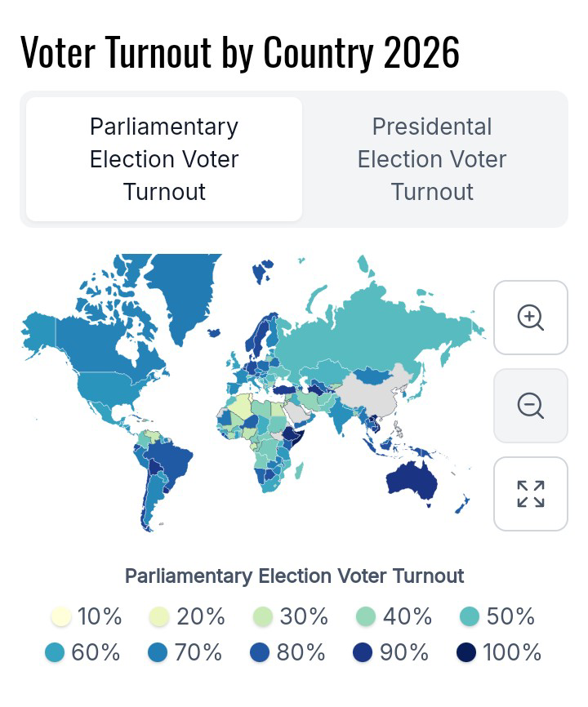Choose the 50% legend color swatch
Image resolution: width=588 pixels, height=707 pixels.
[x=469, y=617]
